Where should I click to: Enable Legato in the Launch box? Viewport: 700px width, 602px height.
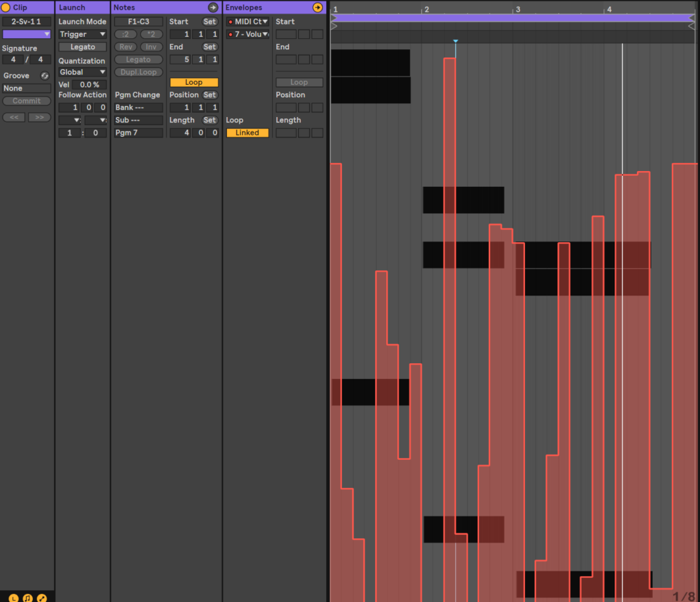83,47
